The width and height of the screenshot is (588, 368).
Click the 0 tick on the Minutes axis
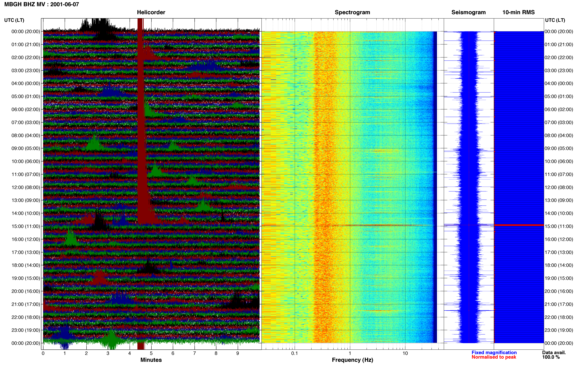pyautogui.click(x=43, y=353)
